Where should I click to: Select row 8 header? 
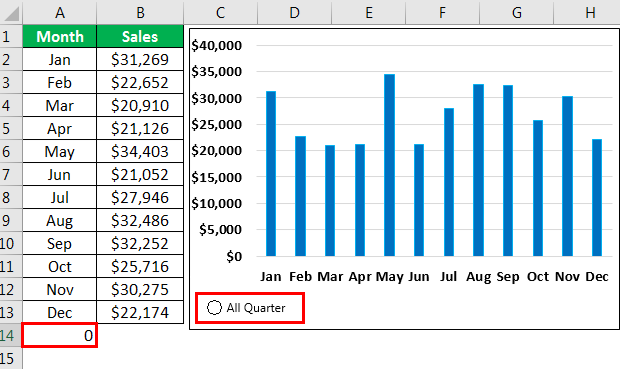(11, 197)
